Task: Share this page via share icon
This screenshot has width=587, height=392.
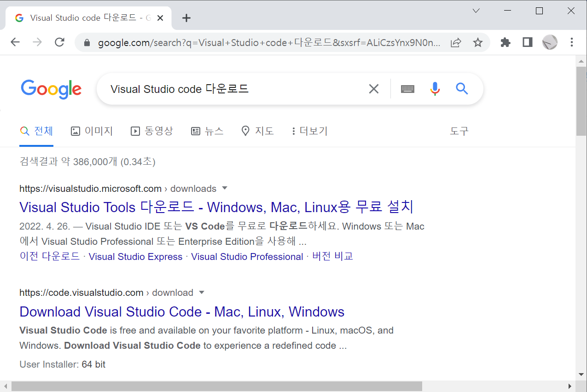Action: pyautogui.click(x=456, y=43)
